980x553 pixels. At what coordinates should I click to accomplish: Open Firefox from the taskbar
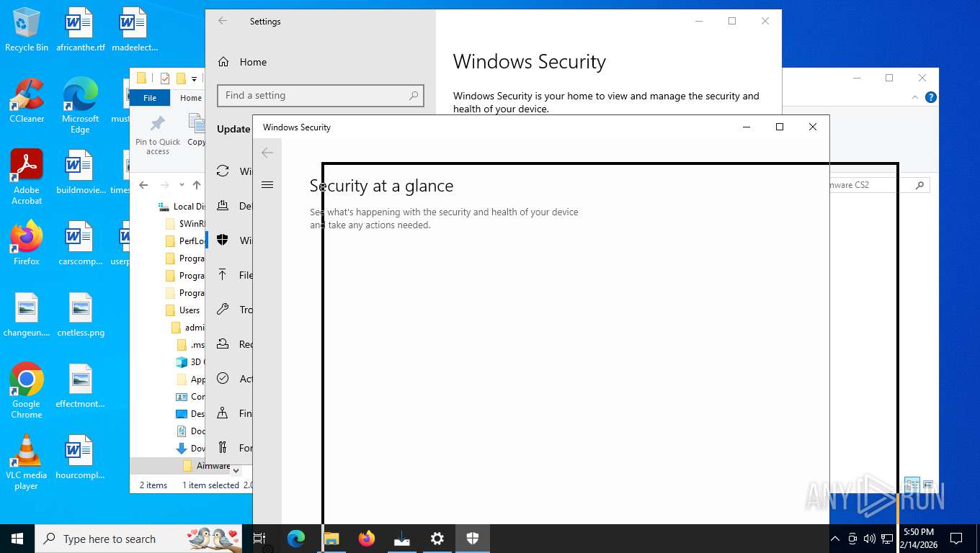pyautogui.click(x=367, y=539)
